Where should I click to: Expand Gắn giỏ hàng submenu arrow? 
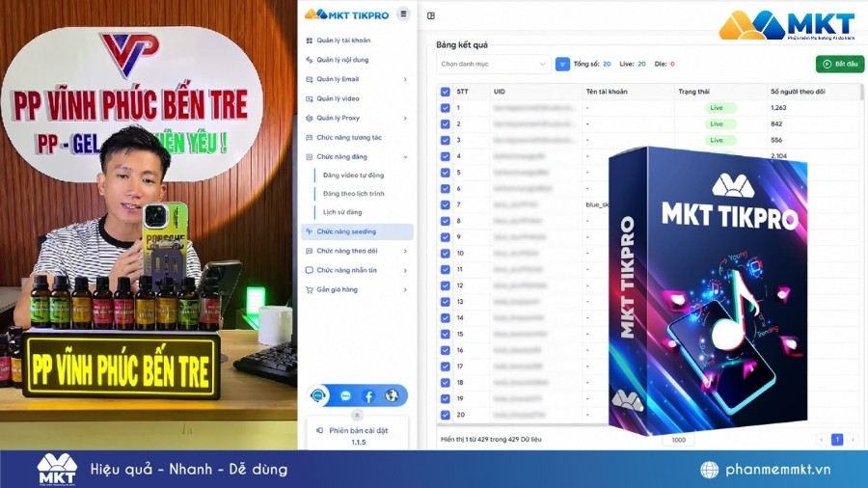pos(405,289)
